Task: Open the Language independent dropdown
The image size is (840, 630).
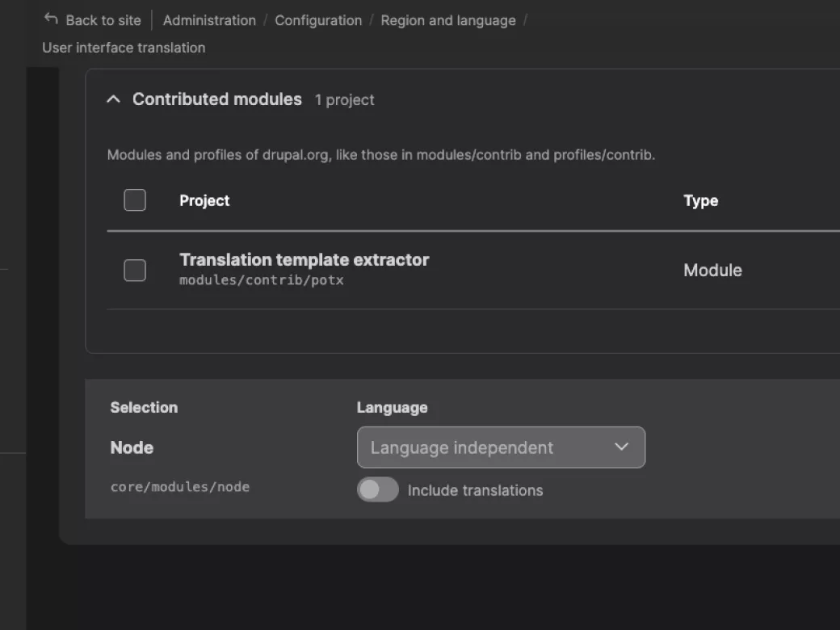Action: [x=501, y=447]
